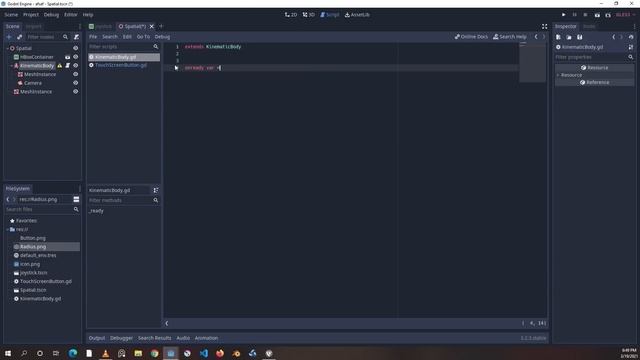The width and height of the screenshot is (640, 360).
Task: Hide MeshInstance child of KinematicBody
Action: (x=76, y=74)
